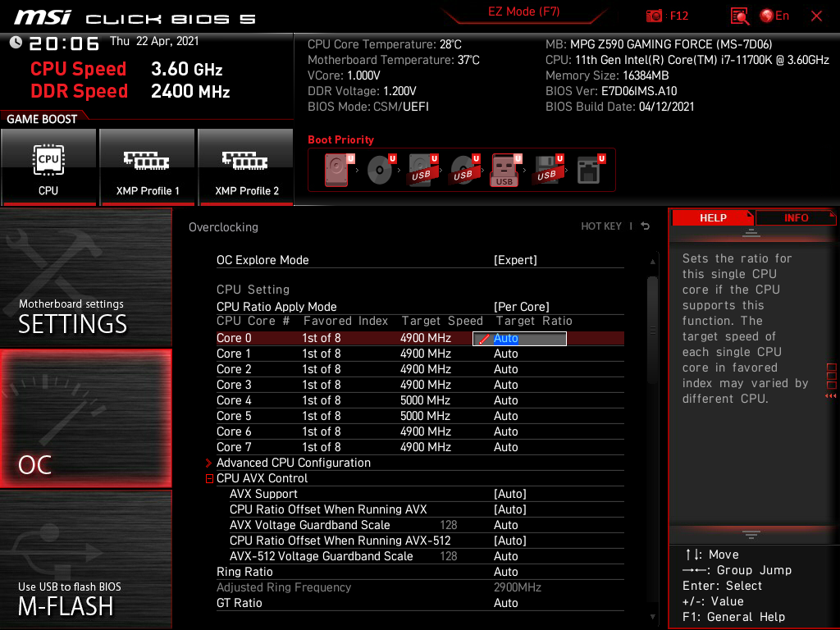Collapse help panel using red side arrows
This screenshot has width=840, height=630.
click(x=831, y=396)
